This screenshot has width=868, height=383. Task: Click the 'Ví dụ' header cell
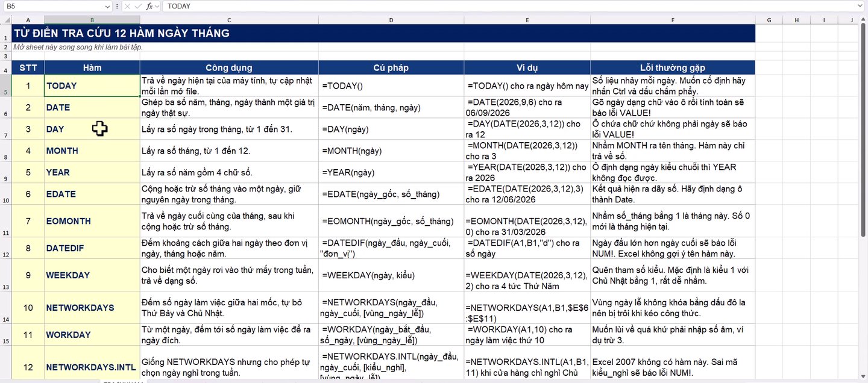pyautogui.click(x=527, y=67)
